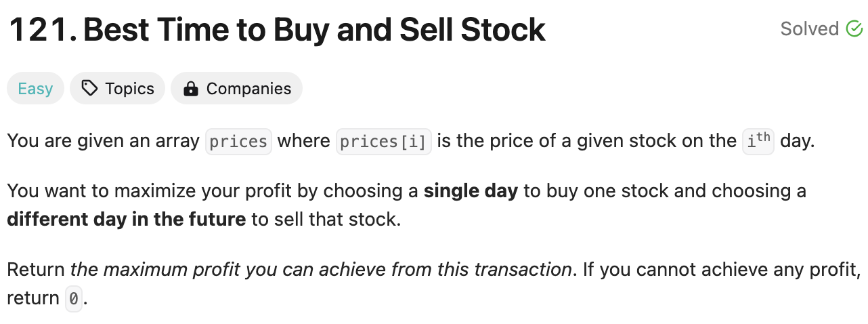Click the inline code value 0

(x=73, y=298)
